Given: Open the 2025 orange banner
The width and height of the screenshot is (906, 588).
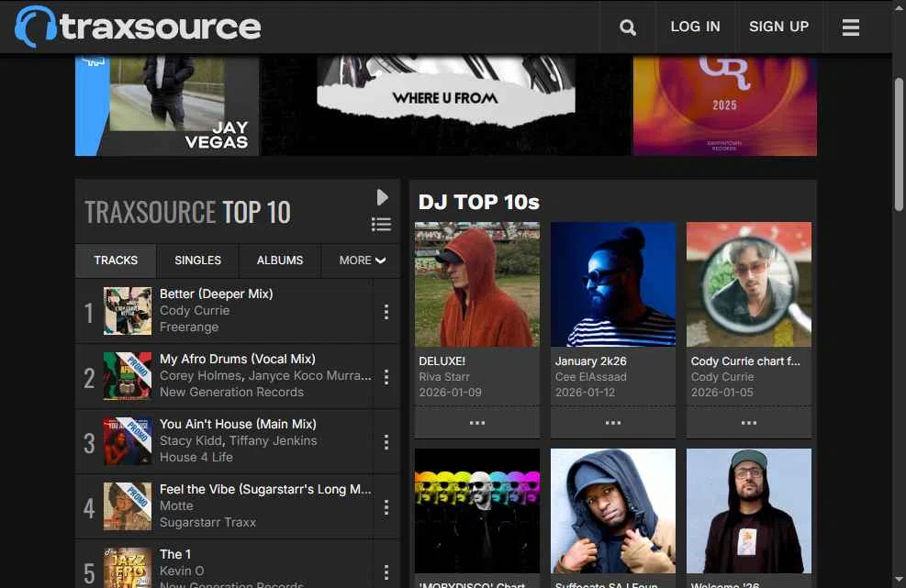Looking at the screenshot, I should (725, 105).
